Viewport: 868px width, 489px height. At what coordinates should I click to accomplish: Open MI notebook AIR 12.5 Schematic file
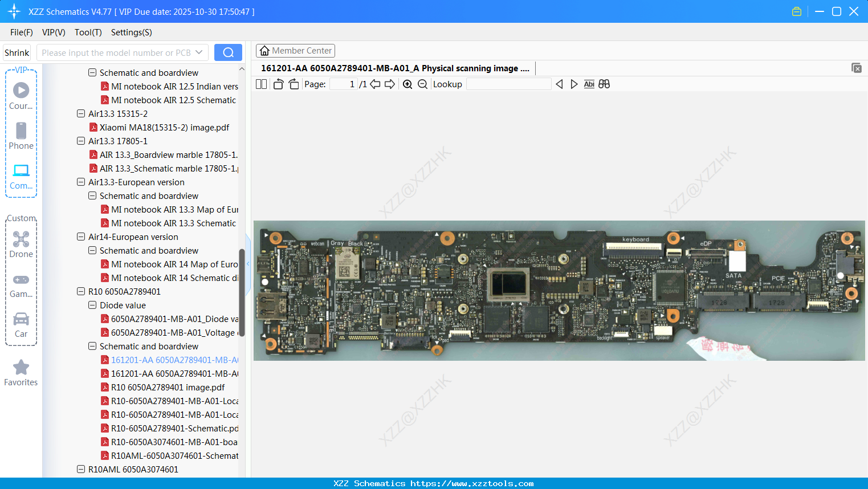[173, 100]
